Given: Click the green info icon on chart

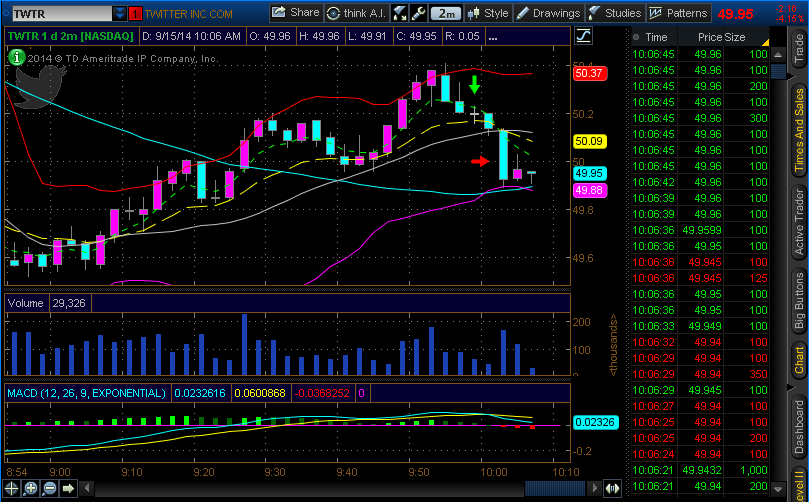Looking at the screenshot, I should point(17,57).
